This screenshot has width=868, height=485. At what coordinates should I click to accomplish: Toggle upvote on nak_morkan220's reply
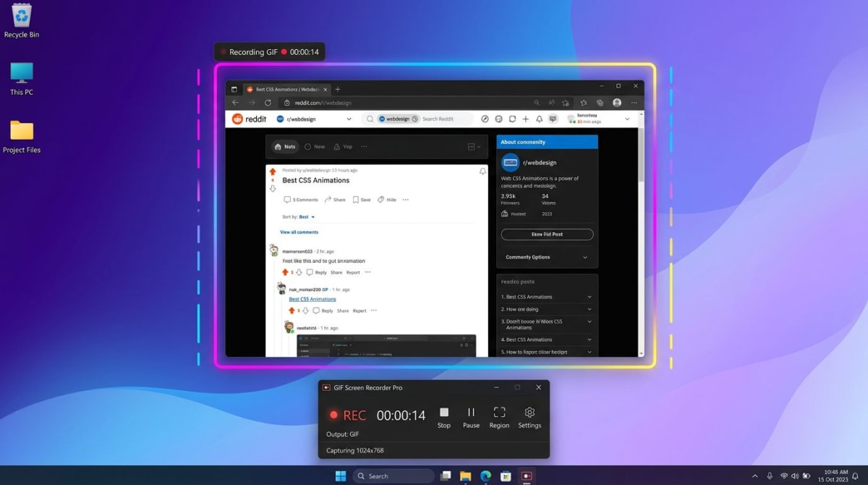coord(292,308)
